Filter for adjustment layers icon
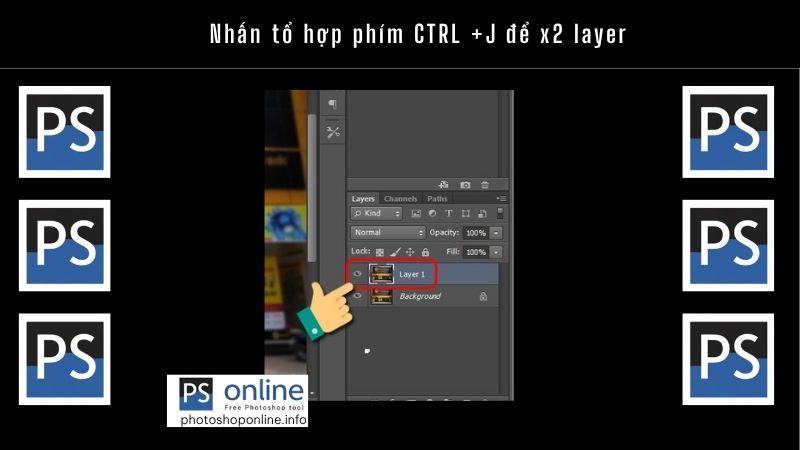Screen dimensions: 800x450 click(x=432, y=214)
